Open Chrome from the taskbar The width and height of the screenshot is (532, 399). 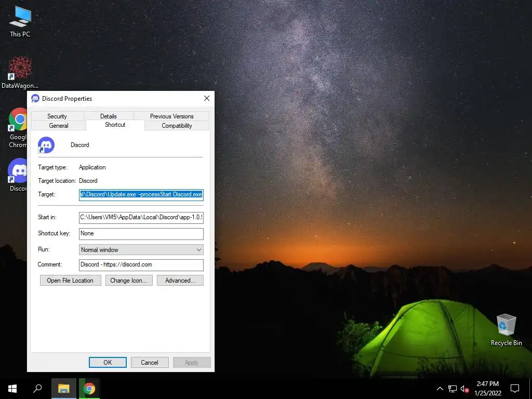click(x=89, y=389)
